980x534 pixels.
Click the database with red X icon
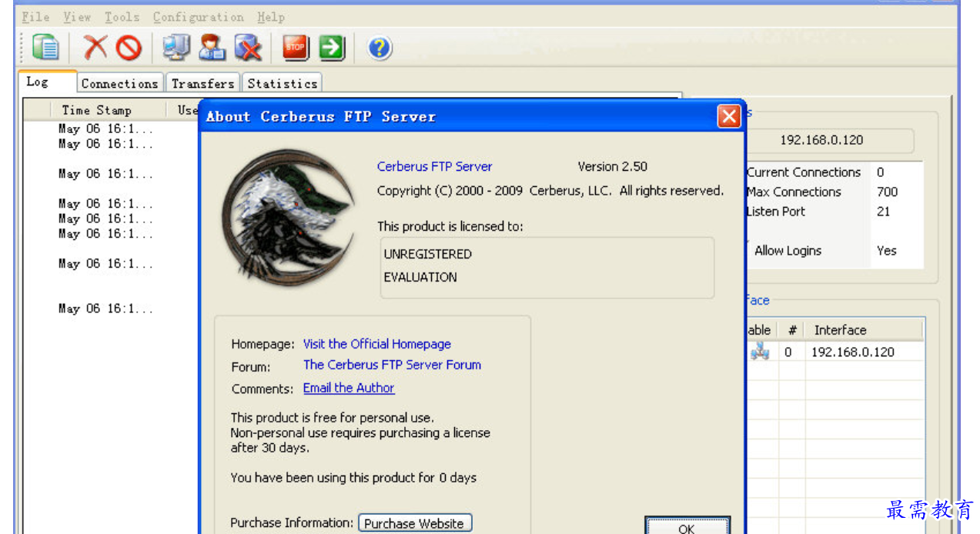248,48
